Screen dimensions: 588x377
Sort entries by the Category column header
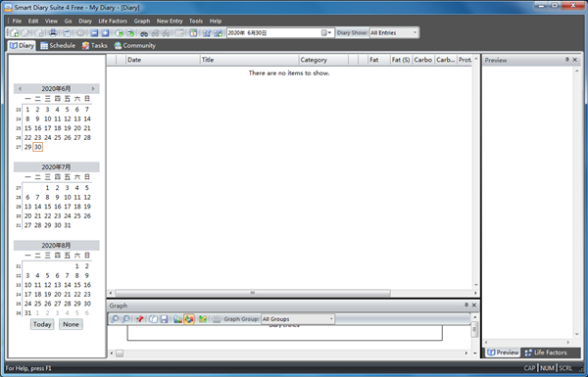323,60
